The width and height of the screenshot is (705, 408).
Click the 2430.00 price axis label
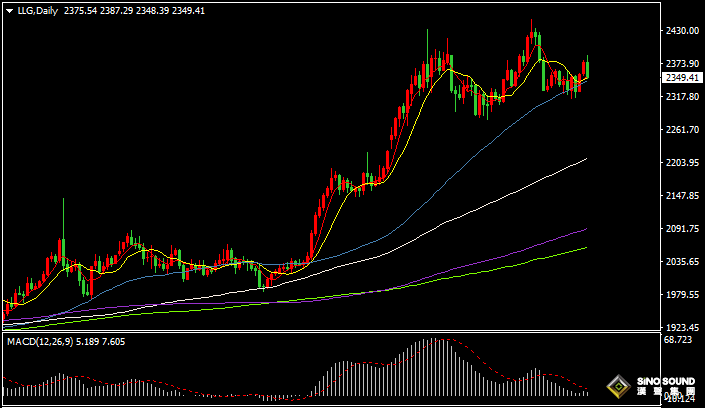click(x=681, y=31)
